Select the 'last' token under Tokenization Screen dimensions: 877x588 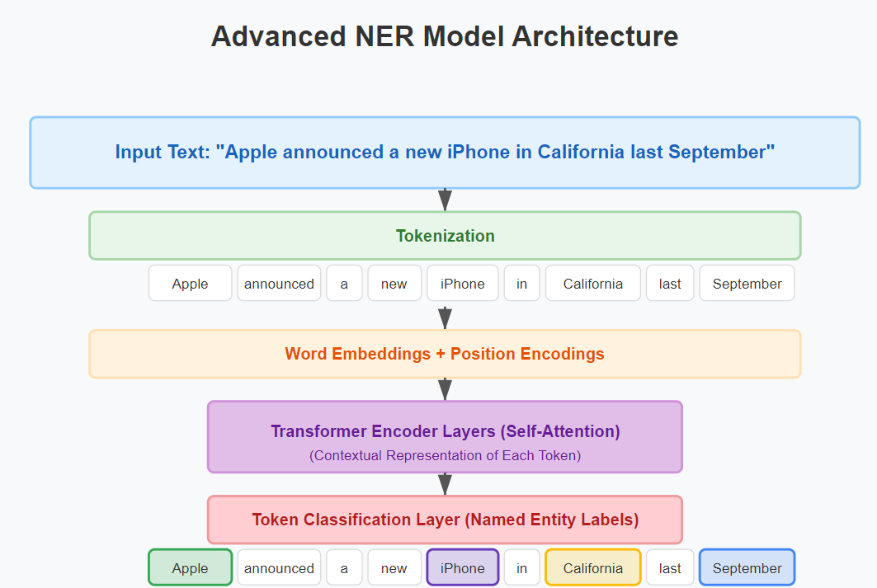click(x=670, y=284)
